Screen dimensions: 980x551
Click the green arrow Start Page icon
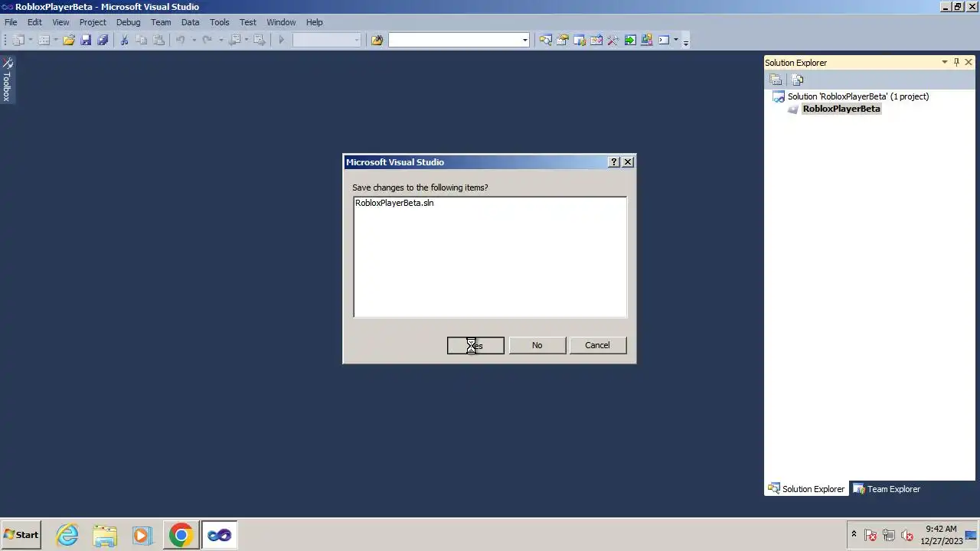click(629, 40)
